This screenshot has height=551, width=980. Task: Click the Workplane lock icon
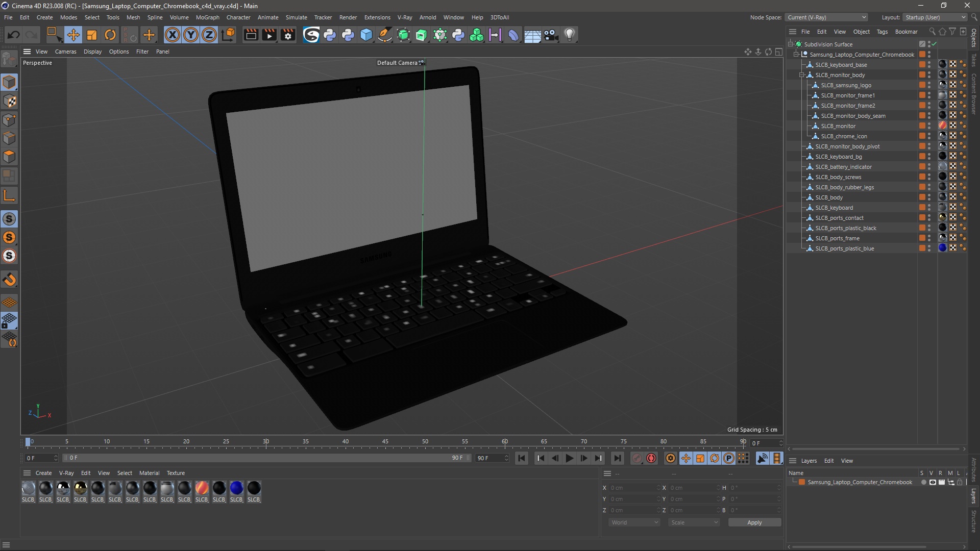tap(9, 321)
